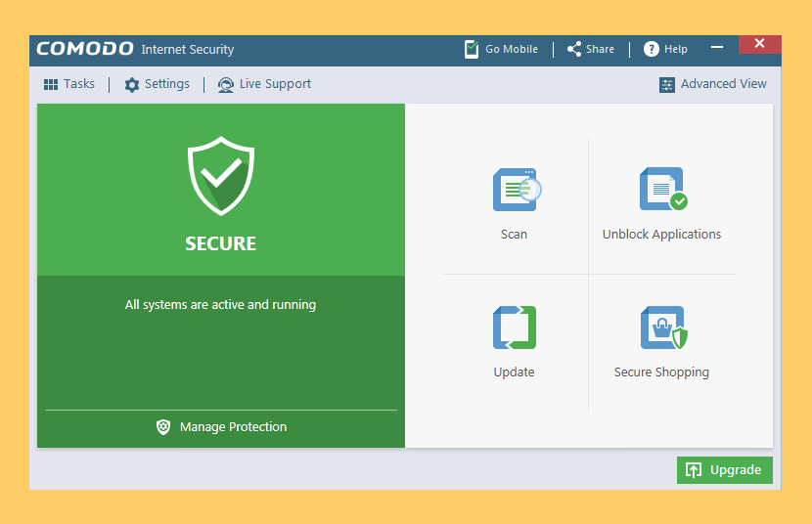
Task: Click the Scan document icon
Action: click(517, 190)
